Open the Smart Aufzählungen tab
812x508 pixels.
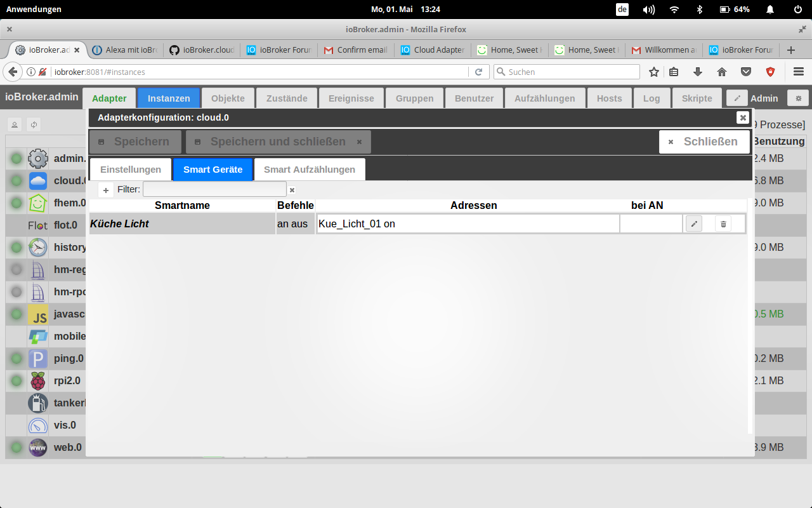(310, 170)
